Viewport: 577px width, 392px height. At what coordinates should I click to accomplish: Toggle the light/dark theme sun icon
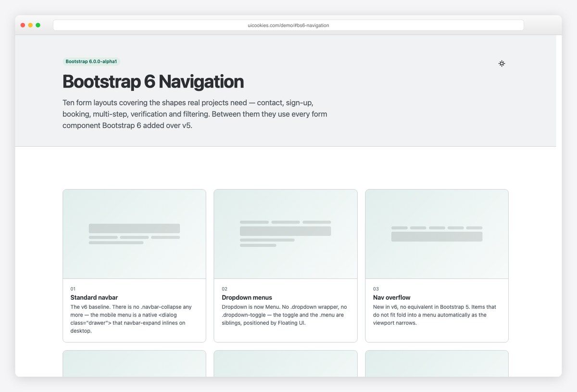[x=502, y=63]
